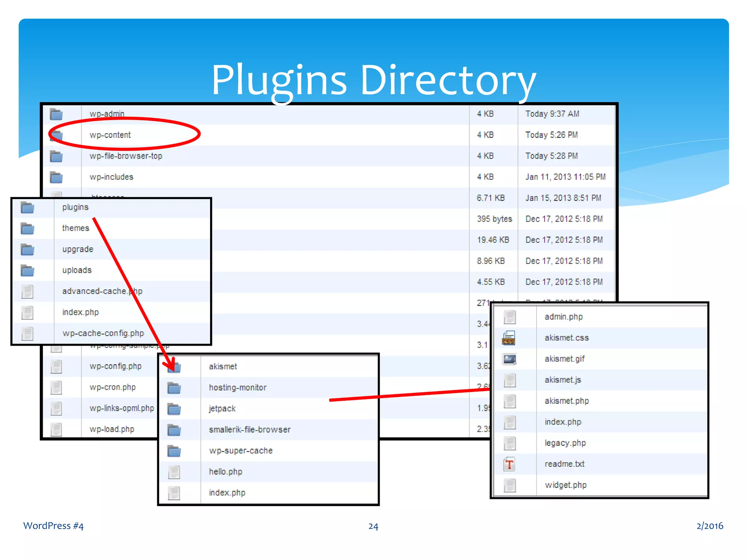This screenshot has width=747, height=560.
Task: Click the Today 5:26 PM date cell
Action: [551, 135]
